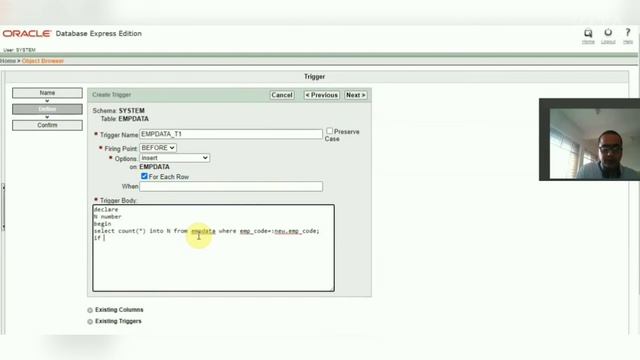The height and width of the screenshot is (360, 640).
Task: Focus the When condition field
Action: pos(231,187)
